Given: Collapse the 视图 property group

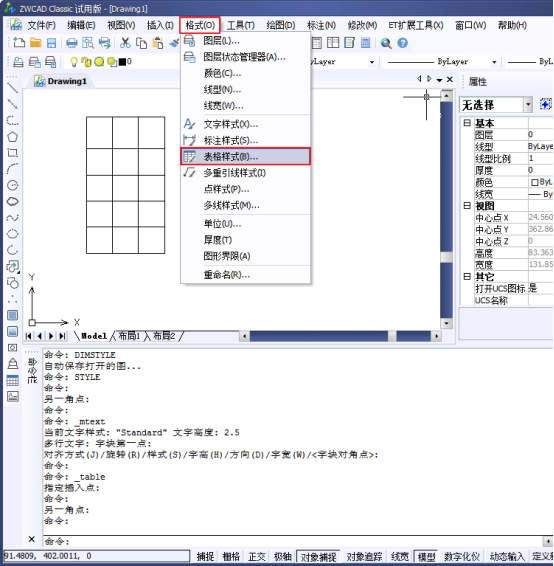Looking at the screenshot, I should point(467,205).
